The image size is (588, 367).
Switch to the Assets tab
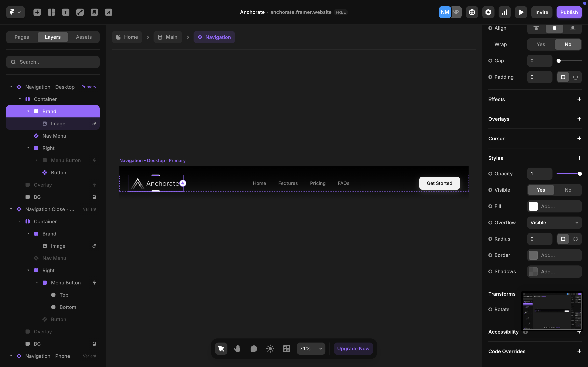click(x=84, y=37)
